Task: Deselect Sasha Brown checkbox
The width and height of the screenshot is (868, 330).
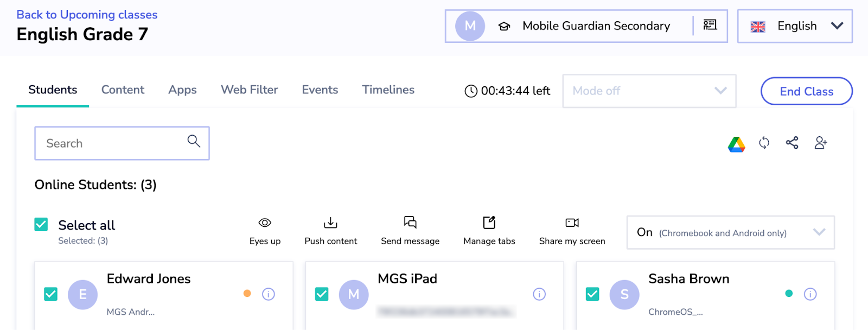Action: tap(592, 294)
